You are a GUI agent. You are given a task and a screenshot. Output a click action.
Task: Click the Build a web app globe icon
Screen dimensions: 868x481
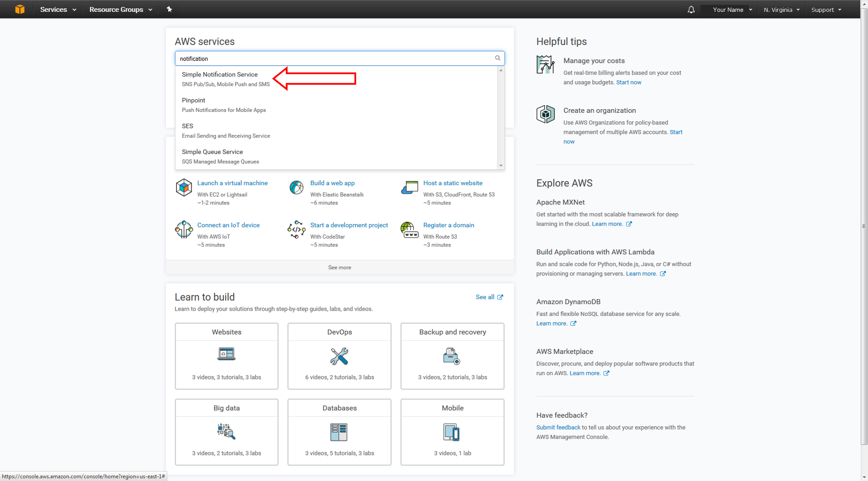click(297, 188)
